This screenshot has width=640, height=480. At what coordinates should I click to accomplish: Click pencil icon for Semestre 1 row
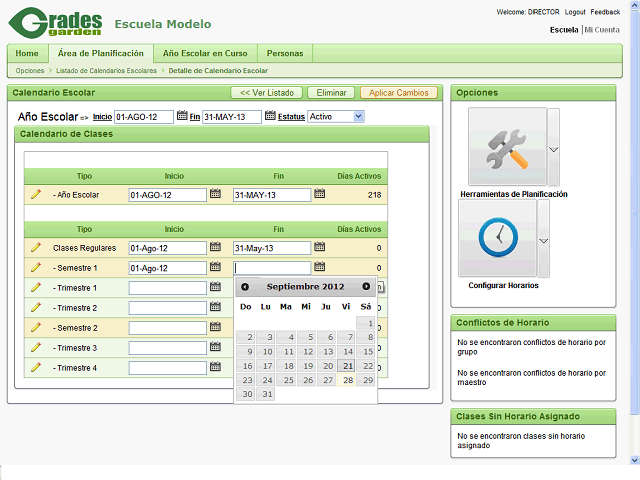36,268
